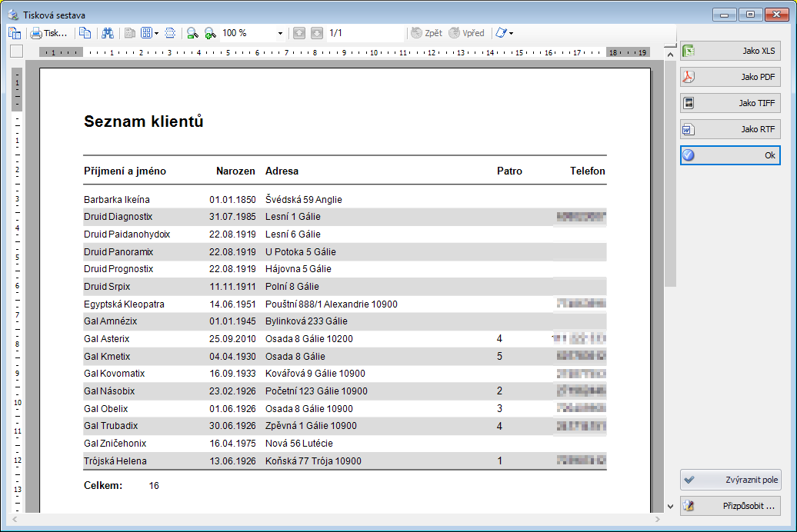This screenshot has height=532, width=797.
Task: Click the 1/1 page number field
Action: click(x=365, y=34)
